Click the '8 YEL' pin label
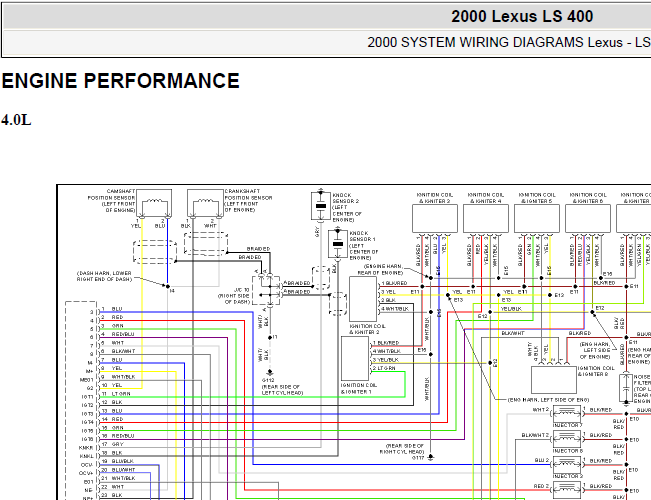The image size is (651, 500). (x=112, y=368)
